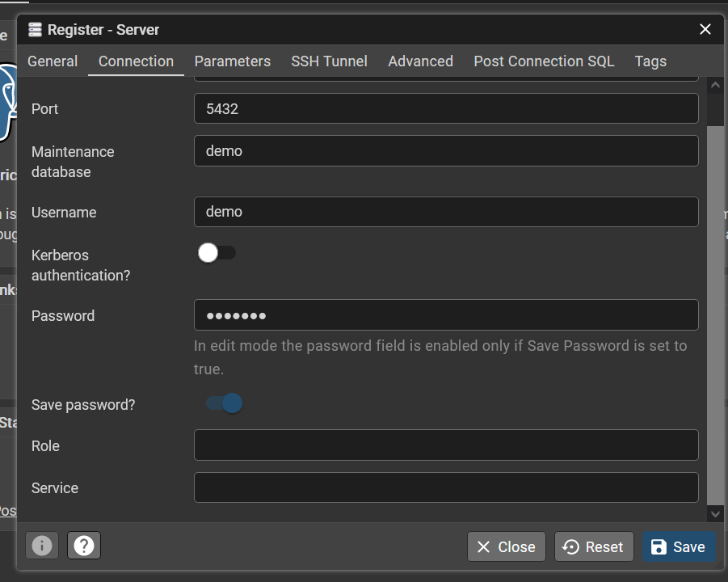Click the info icon button
Viewport: 728px width, 582px height.
click(x=42, y=546)
